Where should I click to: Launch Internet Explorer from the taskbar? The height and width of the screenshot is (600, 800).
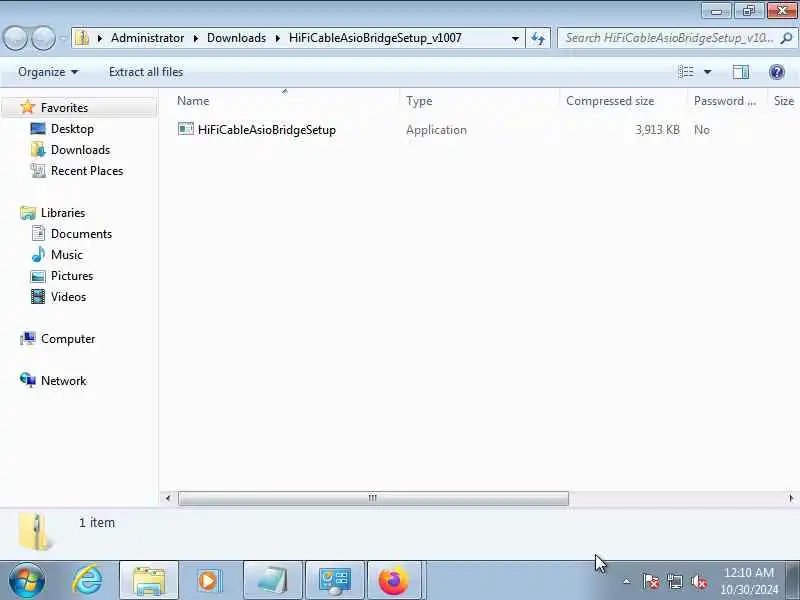(x=87, y=581)
